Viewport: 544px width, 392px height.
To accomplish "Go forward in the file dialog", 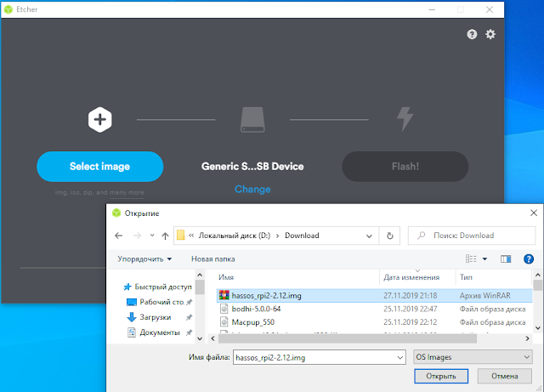I will [x=138, y=236].
